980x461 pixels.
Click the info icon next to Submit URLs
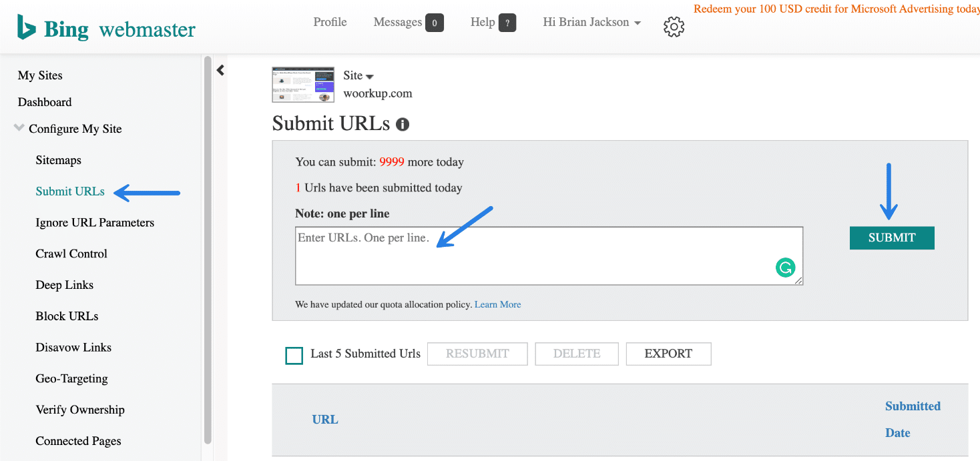coord(402,123)
